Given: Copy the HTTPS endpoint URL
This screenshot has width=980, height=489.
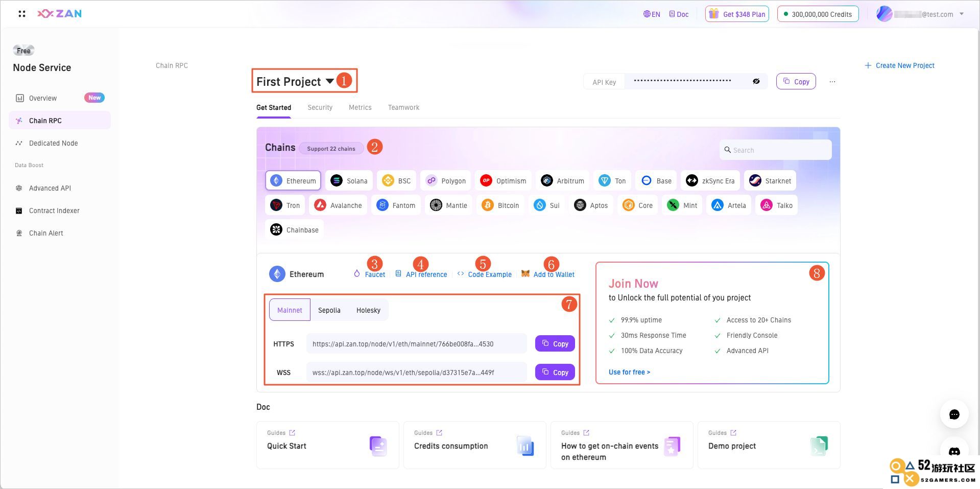Looking at the screenshot, I should (x=555, y=344).
